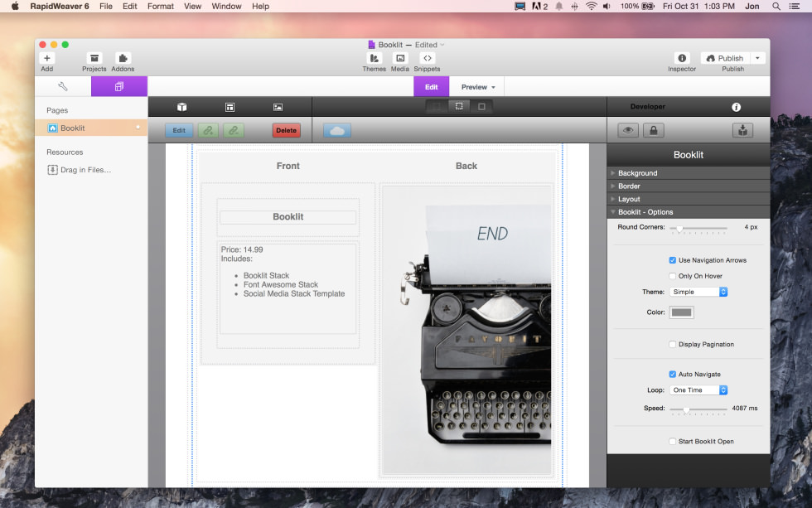The height and width of the screenshot is (508, 812).
Task: Select the plain square view mode icon
Action: [481, 106]
